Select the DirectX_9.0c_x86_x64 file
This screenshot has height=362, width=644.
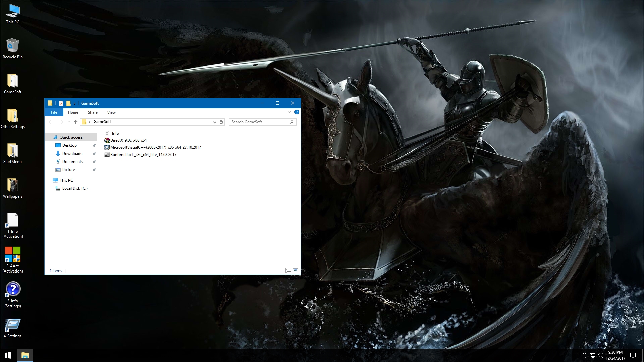tap(125, 140)
